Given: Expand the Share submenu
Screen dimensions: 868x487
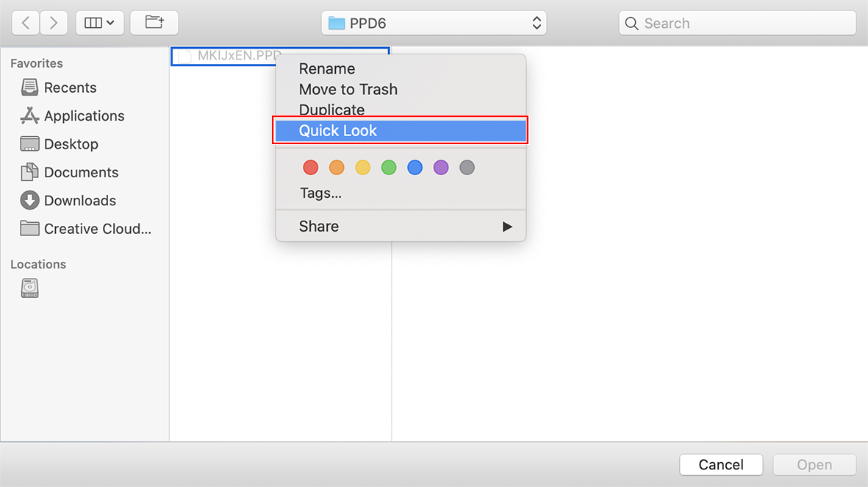Looking at the screenshot, I should [401, 226].
